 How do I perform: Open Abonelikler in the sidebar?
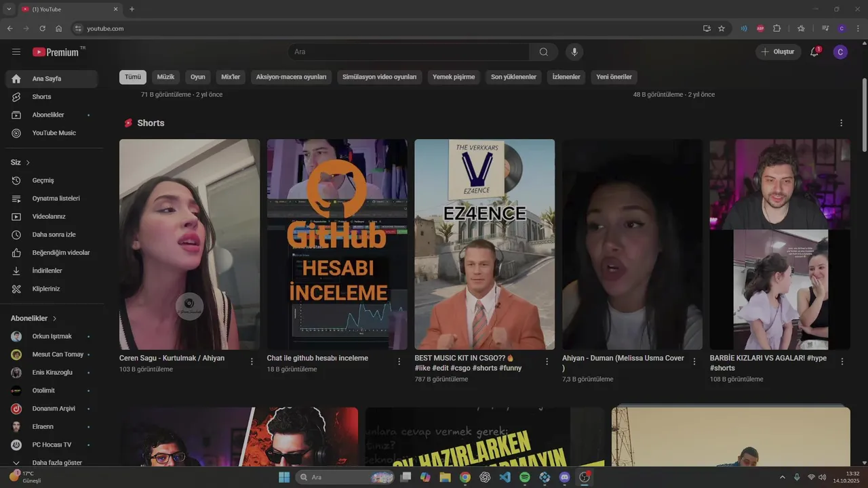coord(52,115)
